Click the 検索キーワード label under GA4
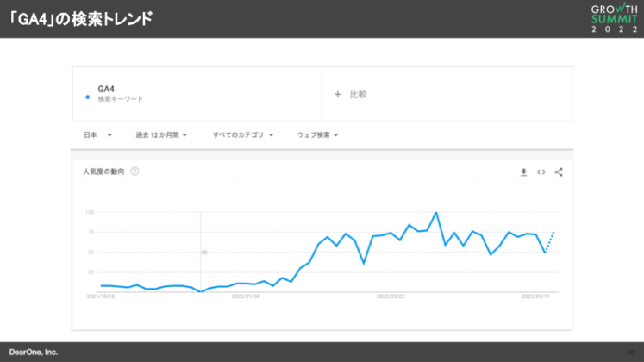 point(121,99)
